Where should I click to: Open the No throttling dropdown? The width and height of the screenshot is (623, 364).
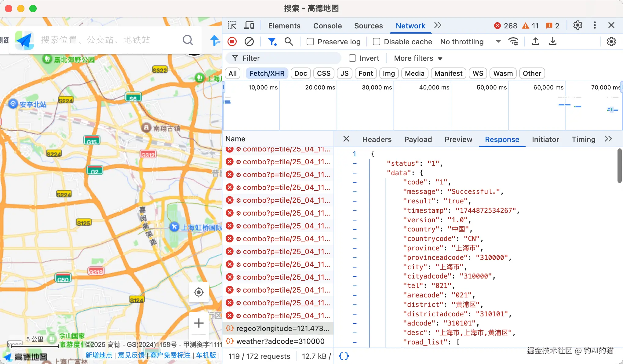[470, 42]
